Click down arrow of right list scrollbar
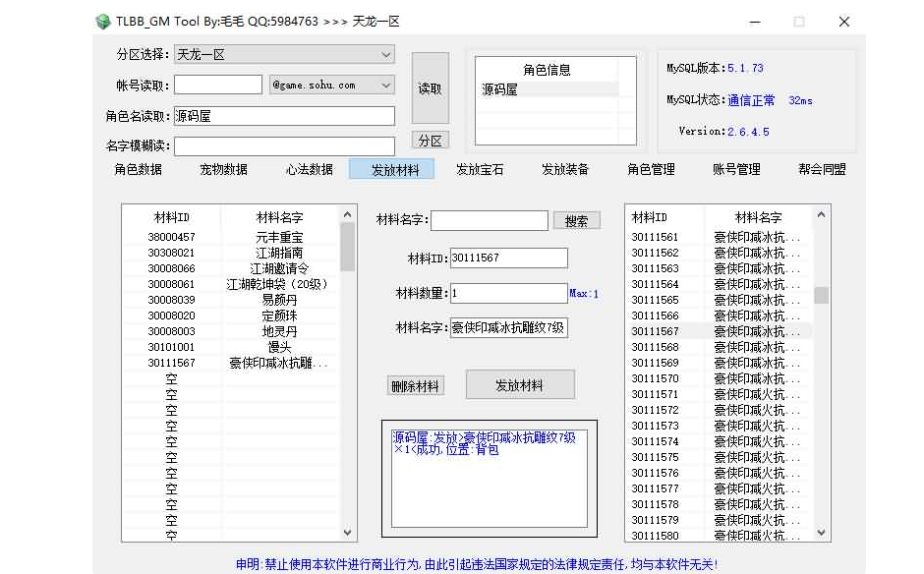This screenshot has width=924, height=574. point(822,533)
